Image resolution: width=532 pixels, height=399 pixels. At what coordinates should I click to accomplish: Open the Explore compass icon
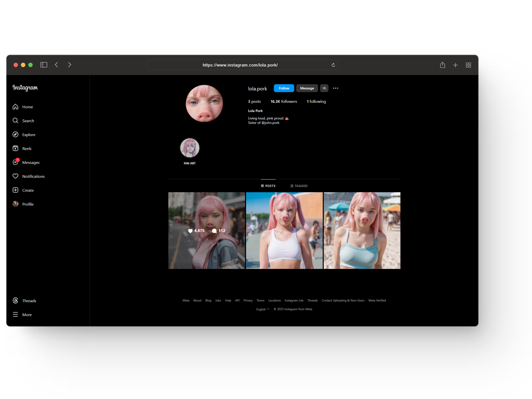click(x=16, y=134)
